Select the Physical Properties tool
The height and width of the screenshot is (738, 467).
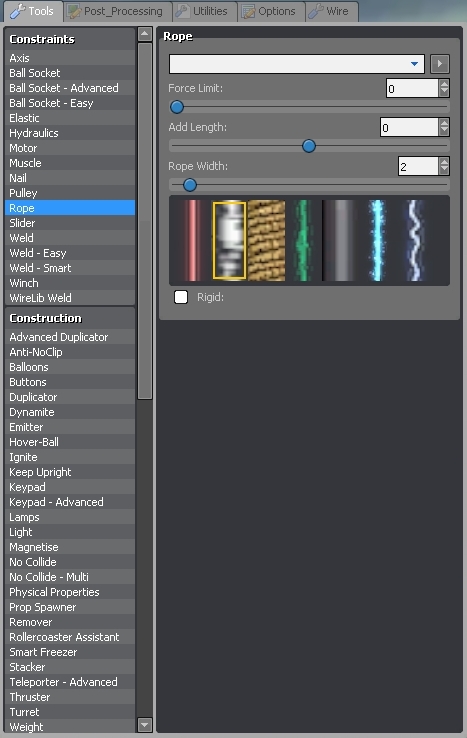pos(70,592)
